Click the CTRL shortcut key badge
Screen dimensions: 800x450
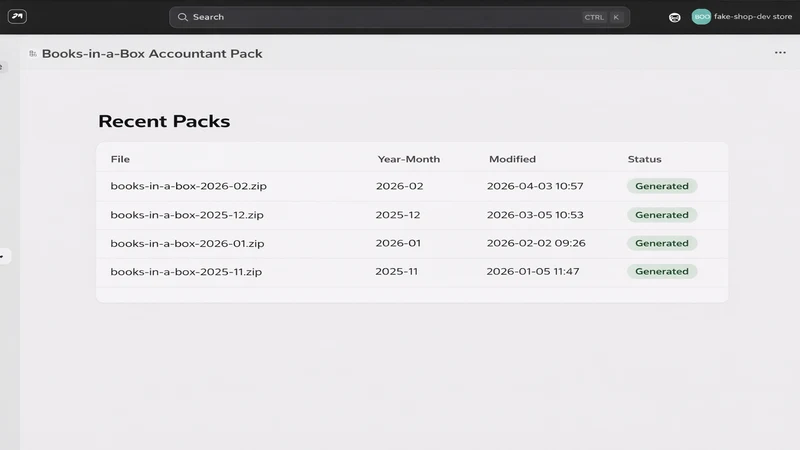click(x=594, y=17)
